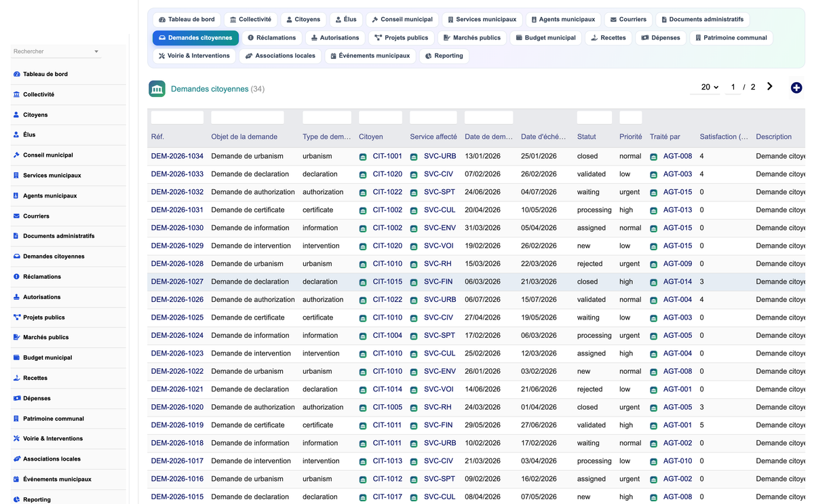Click the Élus sidebar icon

(16, 134)
